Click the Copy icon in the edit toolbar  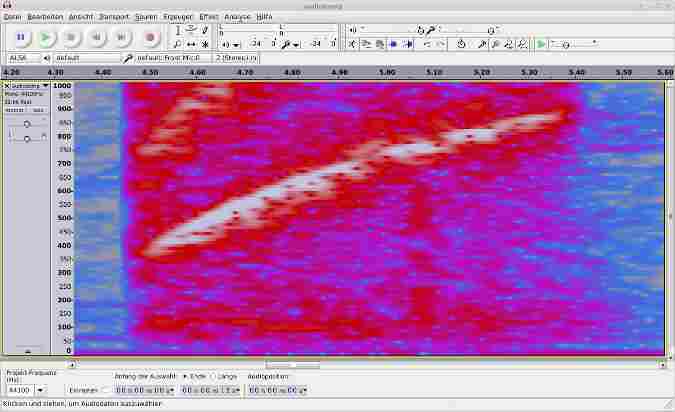(366, 44)
